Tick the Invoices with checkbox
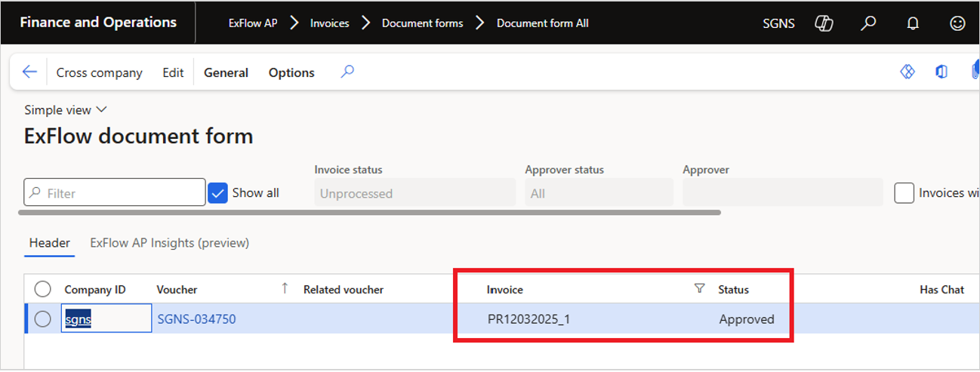This screenshot has height=372, width=980. pyautogui.click(x=904, y=193)
